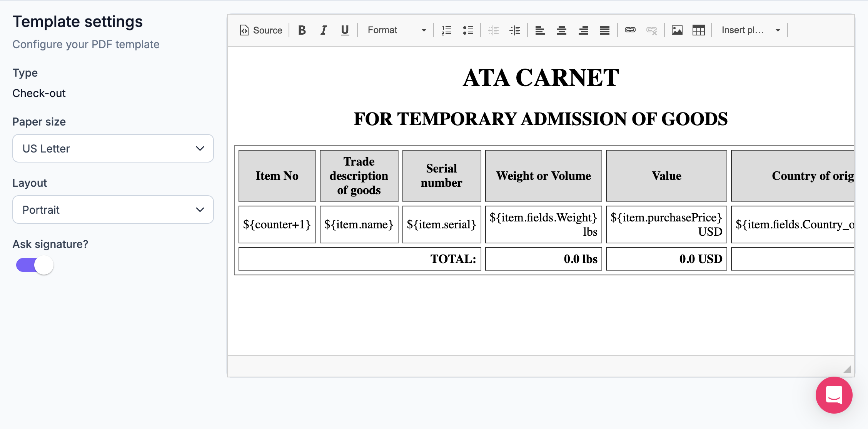Click the ${item.name} cell
Screen dimensions: 868x429
(x=359, y=225)
